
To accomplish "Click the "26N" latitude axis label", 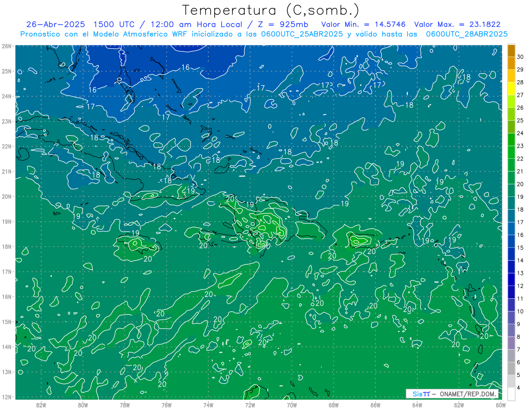I will click(x=6, y=46).
